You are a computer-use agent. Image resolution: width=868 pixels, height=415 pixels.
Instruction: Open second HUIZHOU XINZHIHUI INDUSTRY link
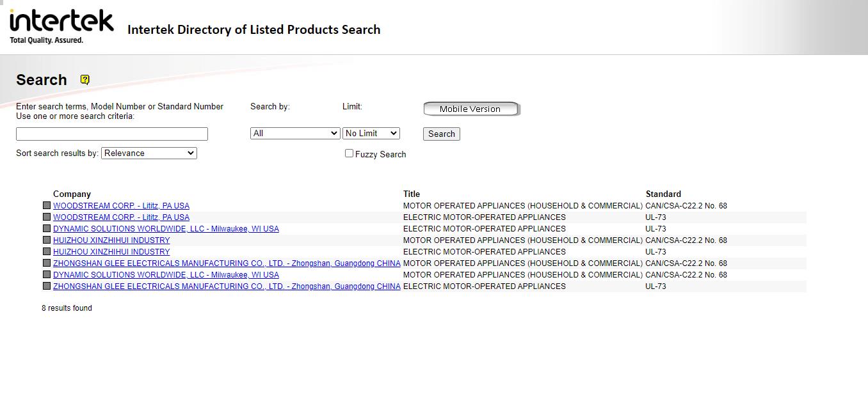[x=111, y=252]
